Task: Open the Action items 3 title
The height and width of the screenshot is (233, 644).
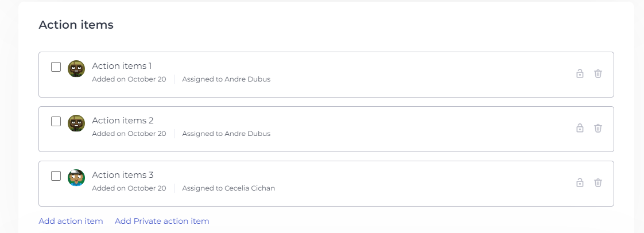Action: (x=122, y=175)
